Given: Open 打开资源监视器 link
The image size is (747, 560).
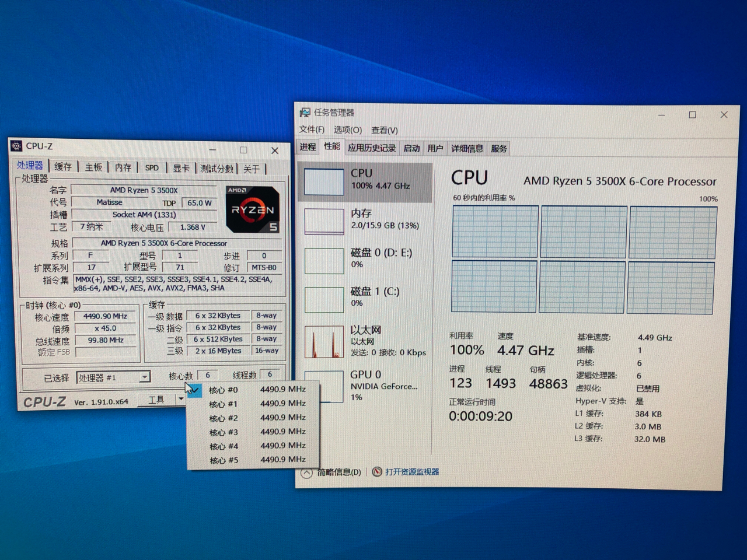Looking at the screenshot, I should point(412,472).
